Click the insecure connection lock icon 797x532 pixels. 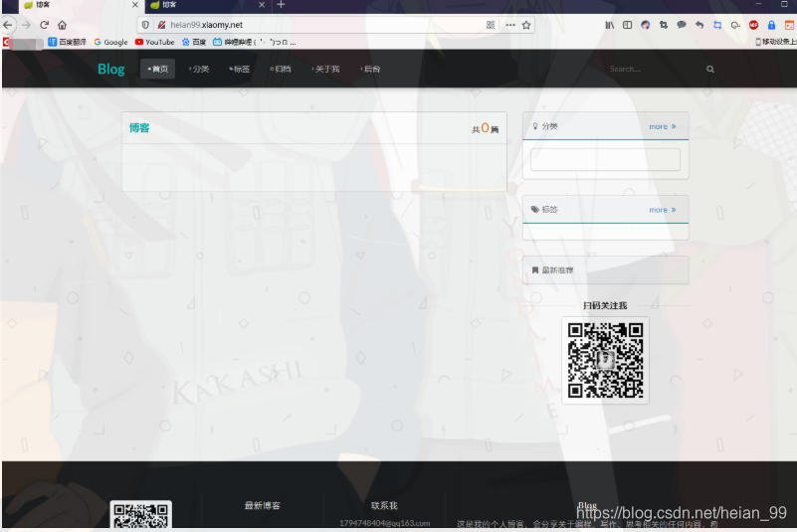point(161,25)
